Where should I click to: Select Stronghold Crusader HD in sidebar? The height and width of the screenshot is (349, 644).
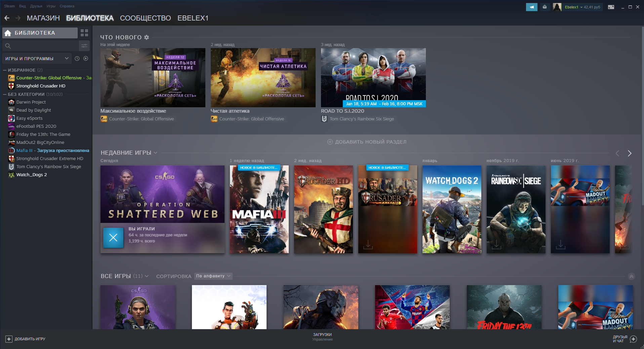tap(41, 86)
